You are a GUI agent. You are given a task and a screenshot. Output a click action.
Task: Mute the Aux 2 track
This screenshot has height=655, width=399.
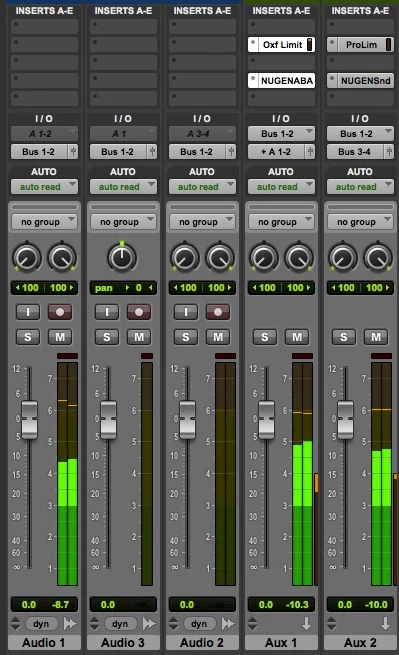[x=376, y=337]
